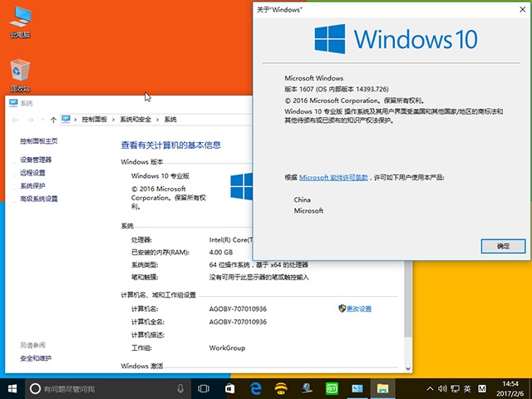Click the computer icon in address bar

tap(66, 119)
